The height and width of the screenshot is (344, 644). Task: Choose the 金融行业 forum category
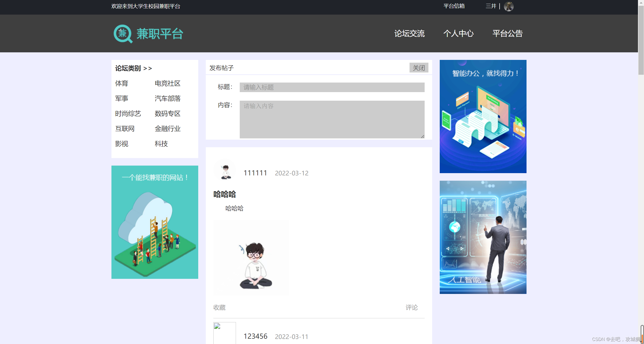tap(168, 129)
